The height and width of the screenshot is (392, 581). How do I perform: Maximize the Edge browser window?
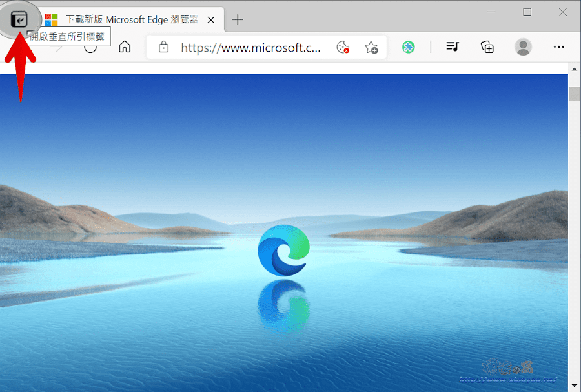[527, 12]
